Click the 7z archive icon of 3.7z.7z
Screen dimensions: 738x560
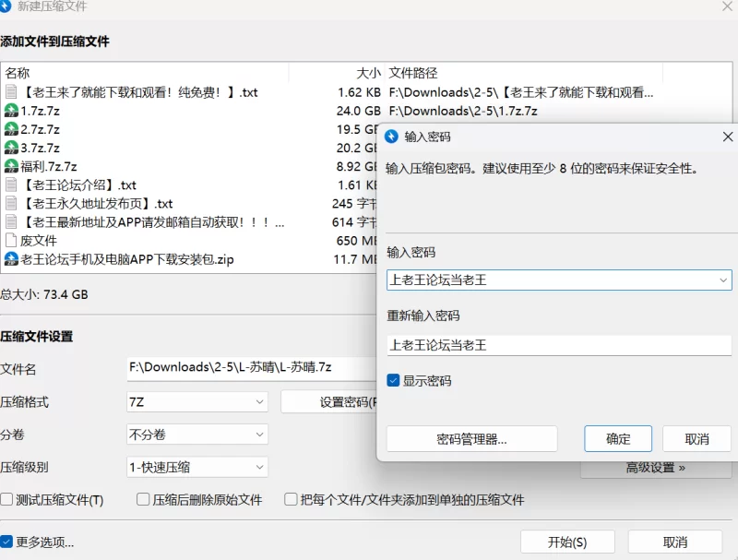11,148
